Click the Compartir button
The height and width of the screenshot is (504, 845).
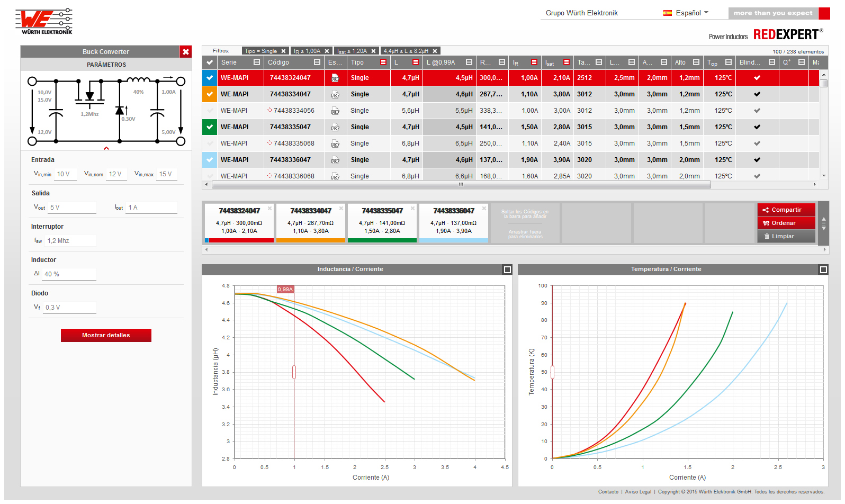pyautogui.click(x=786, y=210)
